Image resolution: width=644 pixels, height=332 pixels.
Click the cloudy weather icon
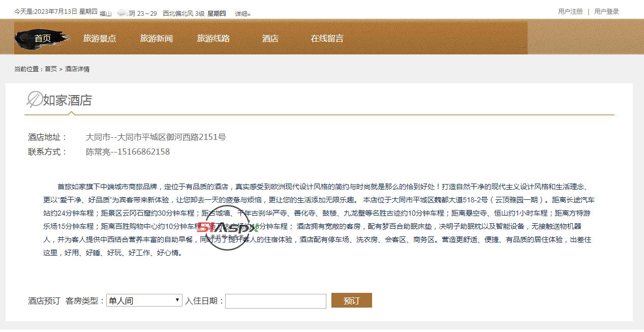click(122, 13)
